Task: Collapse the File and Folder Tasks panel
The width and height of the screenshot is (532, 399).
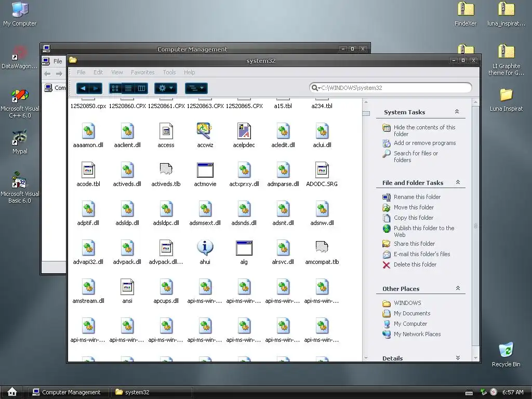Action: coord(458,182)
